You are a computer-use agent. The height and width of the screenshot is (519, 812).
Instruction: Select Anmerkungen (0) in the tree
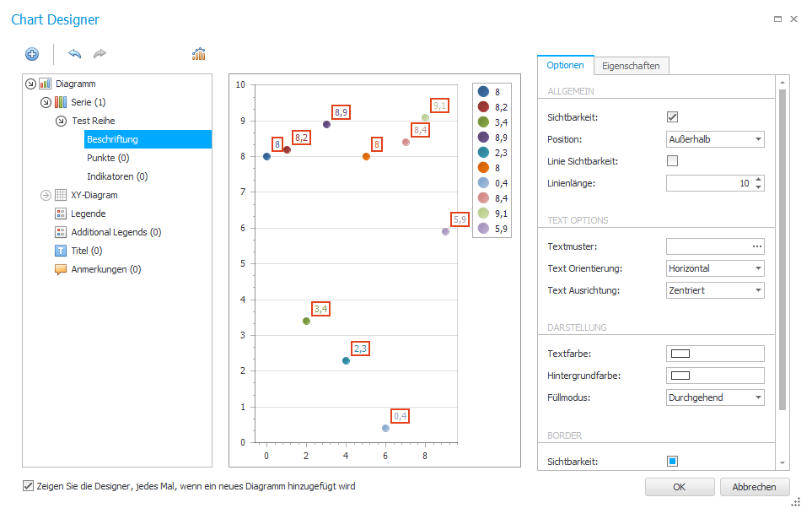click(106, 269)
